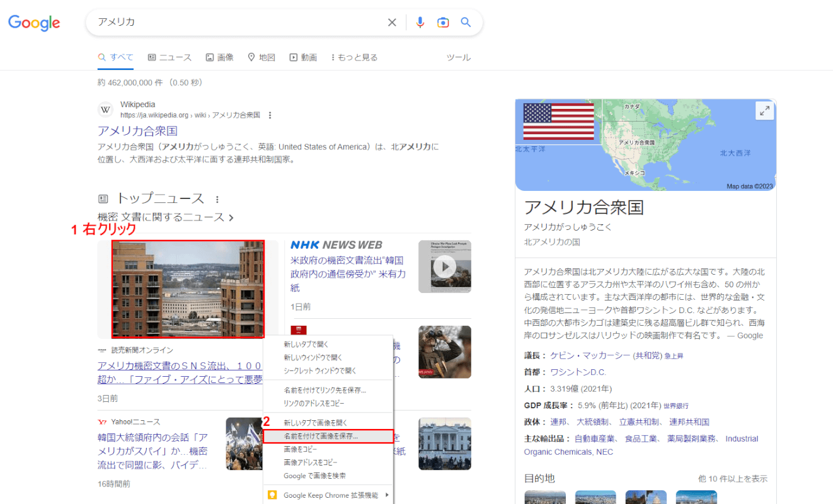
Task: Switch to the ニュース tab
Action: 169,57
